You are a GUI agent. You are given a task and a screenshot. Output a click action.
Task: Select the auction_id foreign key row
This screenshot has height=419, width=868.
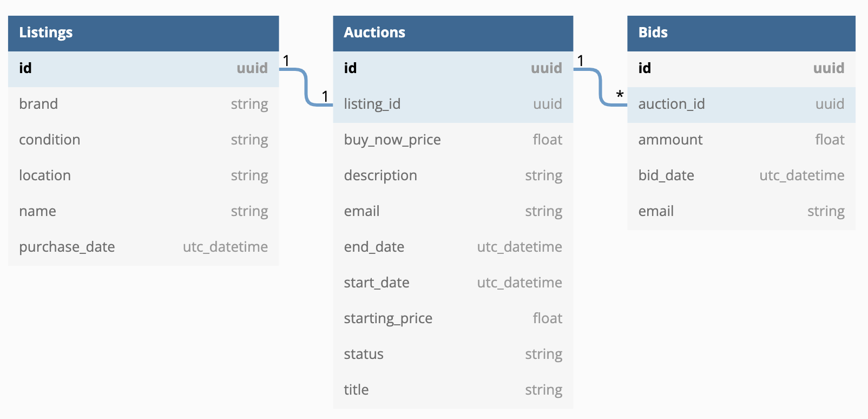[741, 104]
